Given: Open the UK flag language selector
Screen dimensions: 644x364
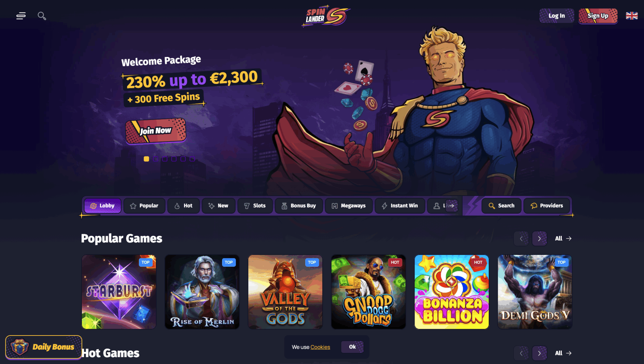Looking at the screenshot, I should pos(632,16).
